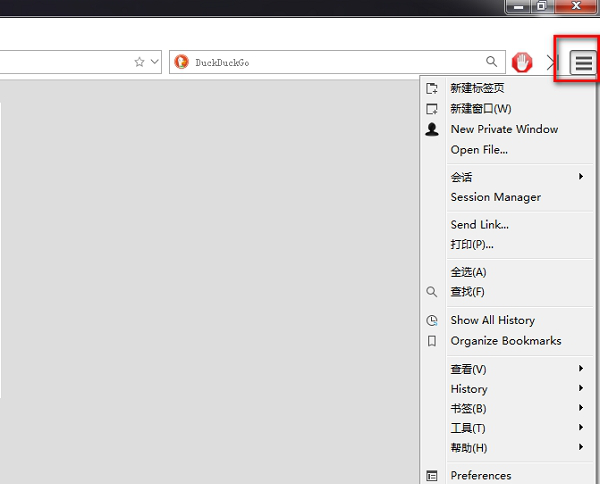Click the DuckDuckGo search engine icon
The width and height of the screenshot is (600, 503).
point(181,62)
